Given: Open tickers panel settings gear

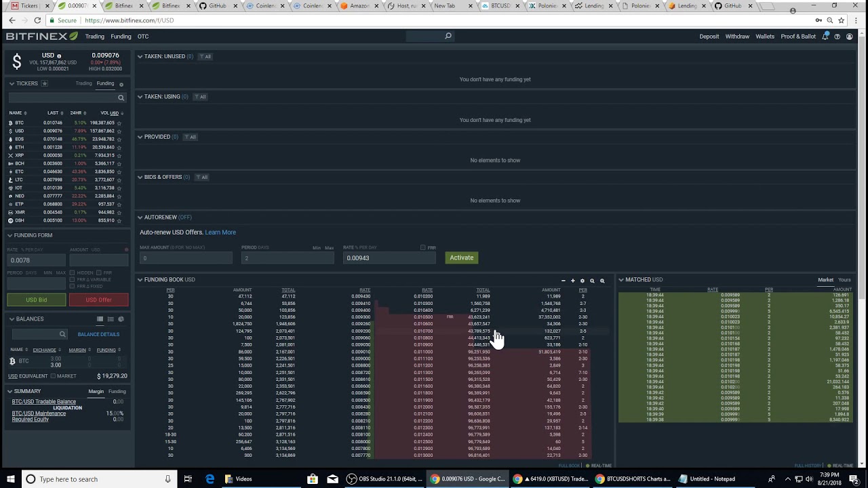Looking at the screenshot, I should tap(121, 84).
